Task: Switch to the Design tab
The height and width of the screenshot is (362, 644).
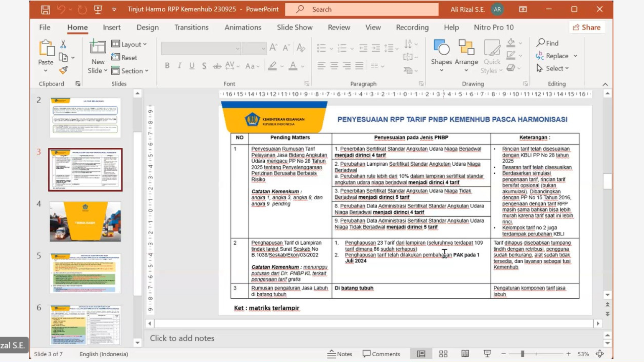Action: coord(148,27)
